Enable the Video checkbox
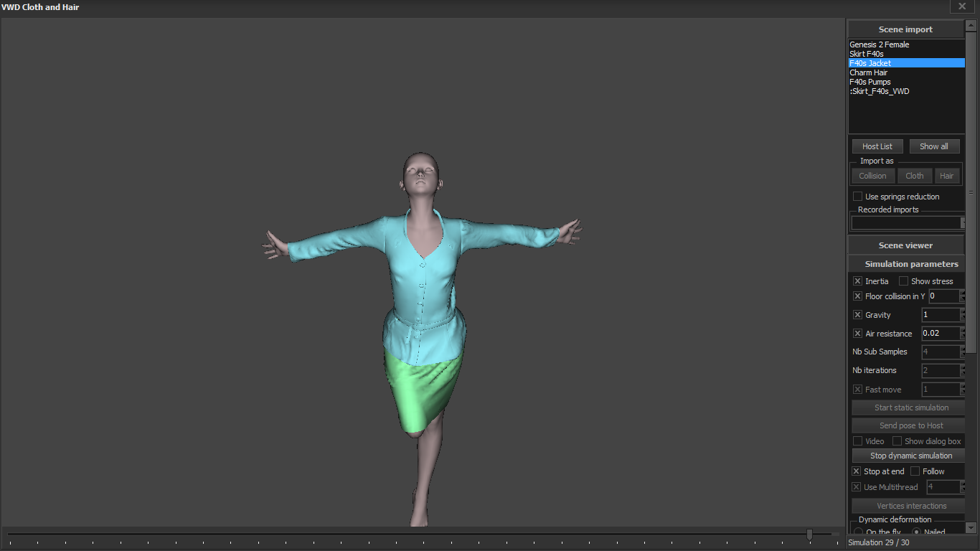The image size is (980, 551). [x=857, y=441]
